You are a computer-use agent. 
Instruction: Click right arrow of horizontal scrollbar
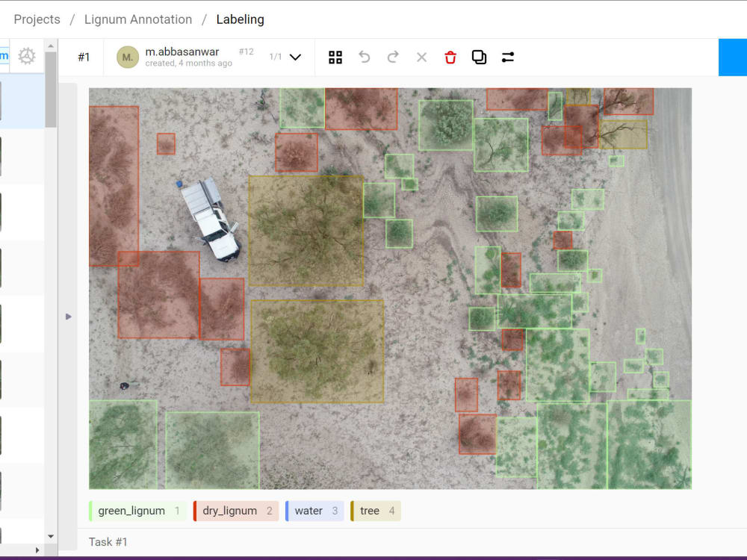coord(37,550)
